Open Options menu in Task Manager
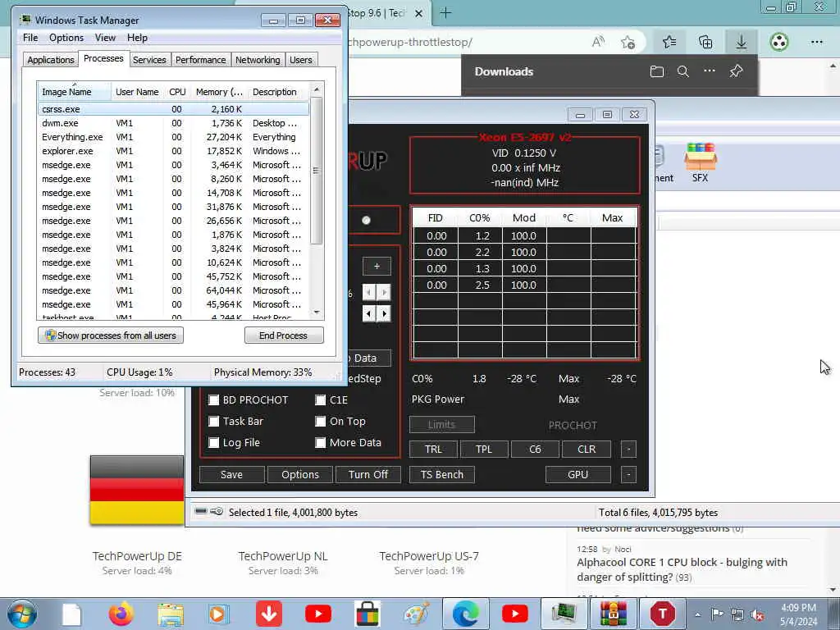 (66, 38)
